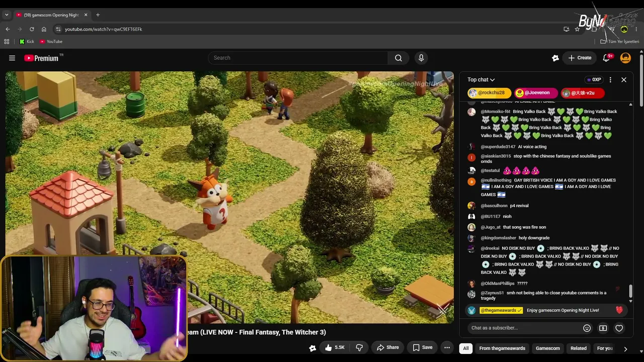644x362 pixels.
Task: Open the apps grid shortcut in bookmarks bar
Action: [x=7, y=41]
